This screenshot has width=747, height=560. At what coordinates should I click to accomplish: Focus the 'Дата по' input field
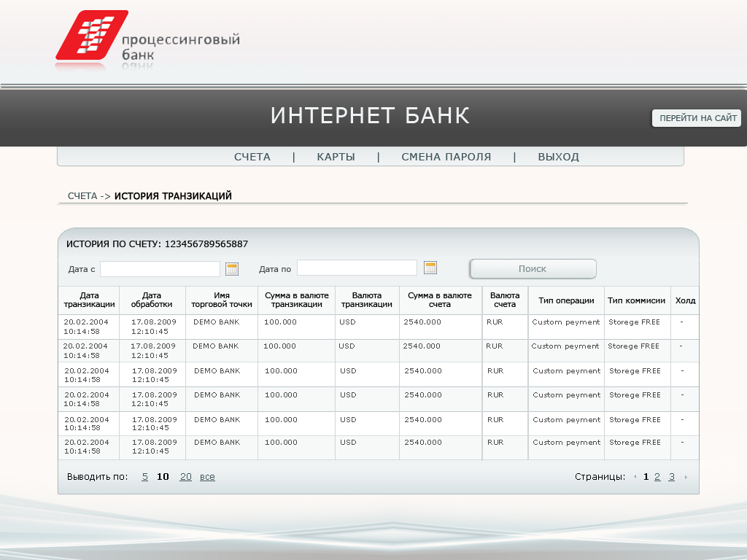pyautogui.click(x=357, y=268)
